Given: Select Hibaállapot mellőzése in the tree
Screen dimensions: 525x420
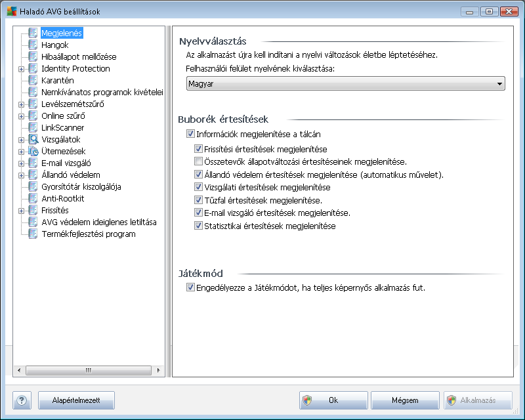Looking at the screenshot, I should 79,56.
